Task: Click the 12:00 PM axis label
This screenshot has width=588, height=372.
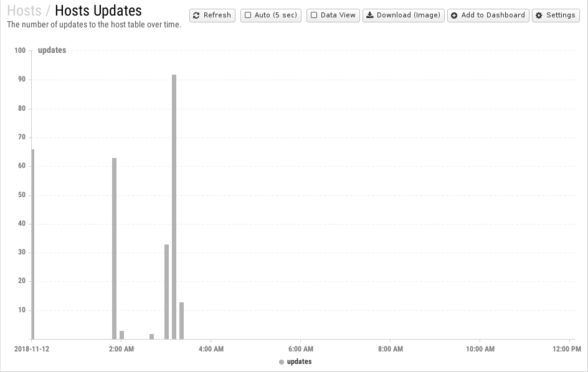Action: [x=567, y=349]
